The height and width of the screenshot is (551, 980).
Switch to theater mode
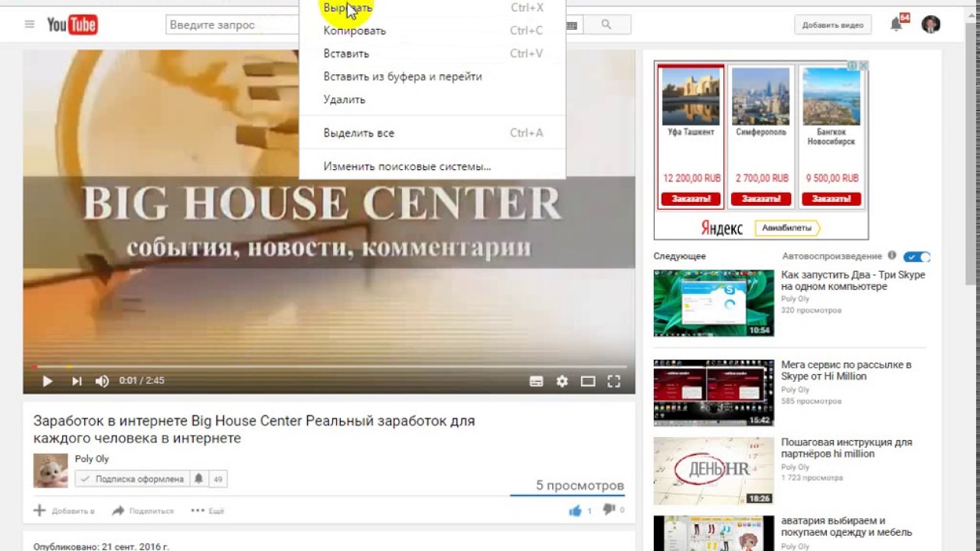(x=588, y=381)
